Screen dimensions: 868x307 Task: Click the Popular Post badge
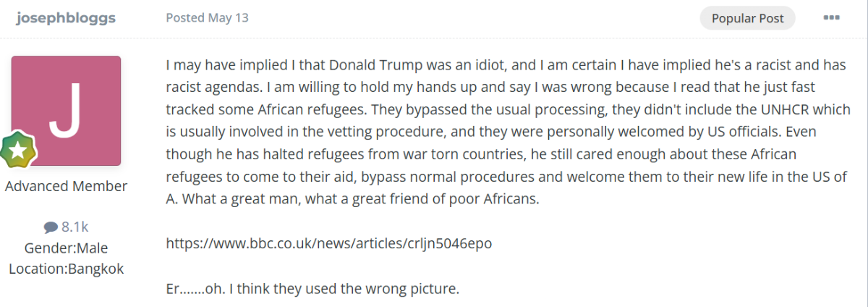pyautogui.click(x=747, y=18)
